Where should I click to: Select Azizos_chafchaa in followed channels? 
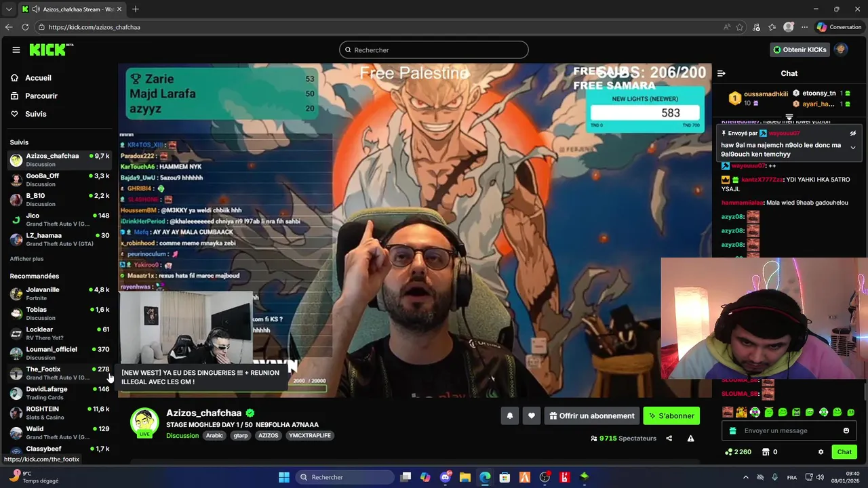tap(59, 159)
